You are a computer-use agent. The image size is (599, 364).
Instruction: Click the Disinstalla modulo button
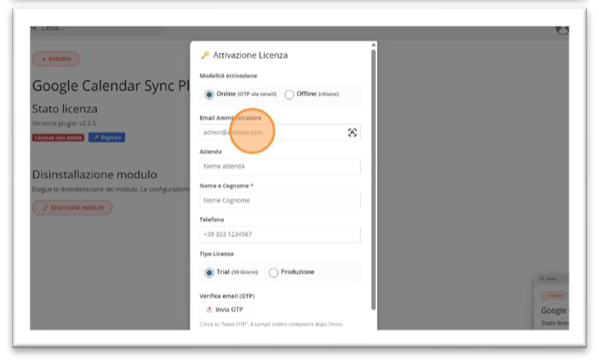tap(73, 207)
